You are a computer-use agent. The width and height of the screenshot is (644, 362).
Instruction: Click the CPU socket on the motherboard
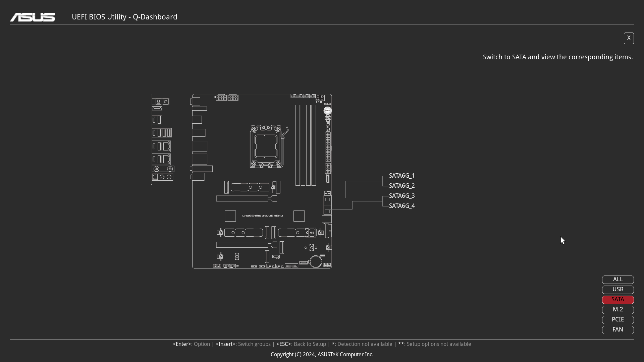pos(267,146)
